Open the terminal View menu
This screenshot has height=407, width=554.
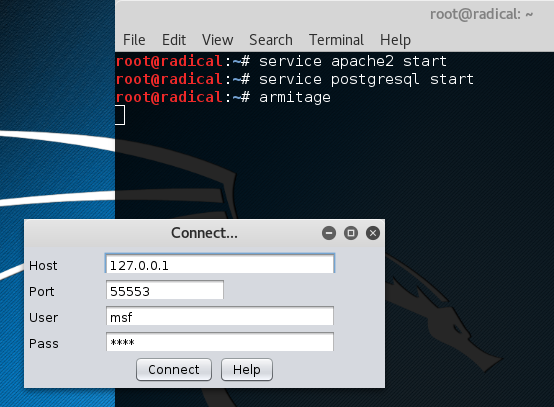pos(217,40)
